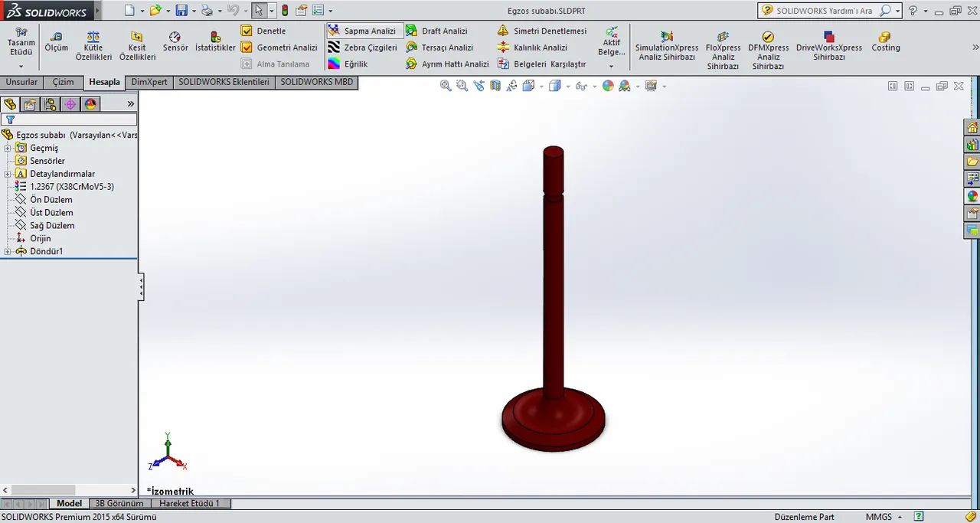Open the Tasarım Etüdü tool
This screenshot has height=523, width=980.
coord(21,42)
